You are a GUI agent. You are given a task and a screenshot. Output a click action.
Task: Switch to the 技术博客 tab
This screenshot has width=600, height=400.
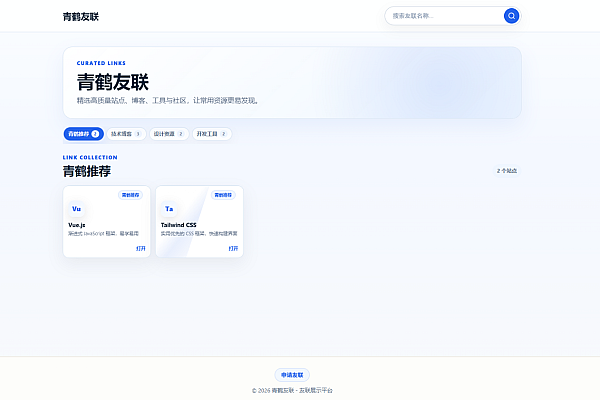[126, 134]
